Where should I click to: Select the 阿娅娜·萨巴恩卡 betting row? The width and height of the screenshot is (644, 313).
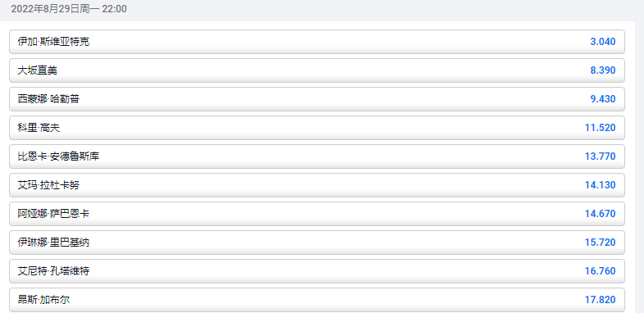click(317, 214)
